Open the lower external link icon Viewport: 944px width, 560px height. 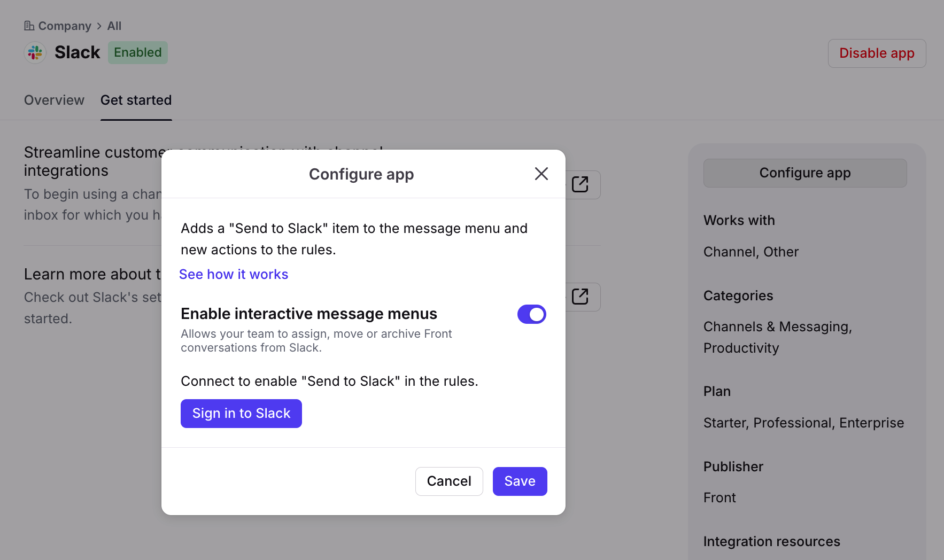coord(580,297)
